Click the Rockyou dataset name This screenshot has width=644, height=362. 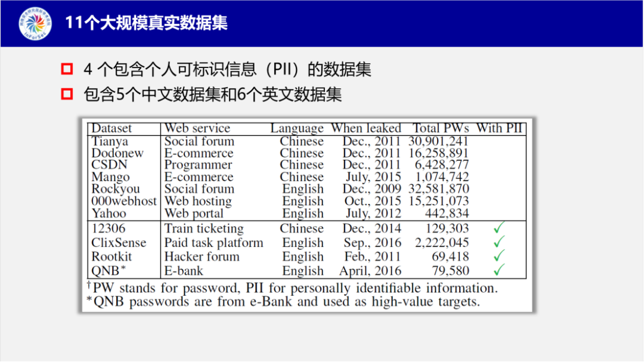[116, 189]
